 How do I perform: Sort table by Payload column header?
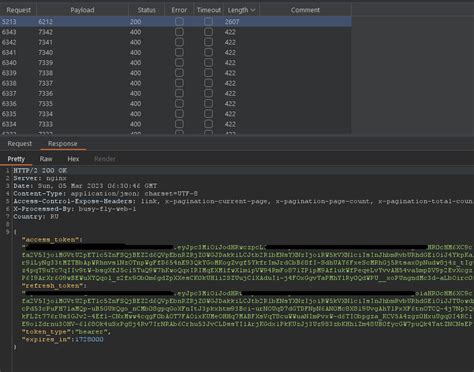(x=82, y=10)
